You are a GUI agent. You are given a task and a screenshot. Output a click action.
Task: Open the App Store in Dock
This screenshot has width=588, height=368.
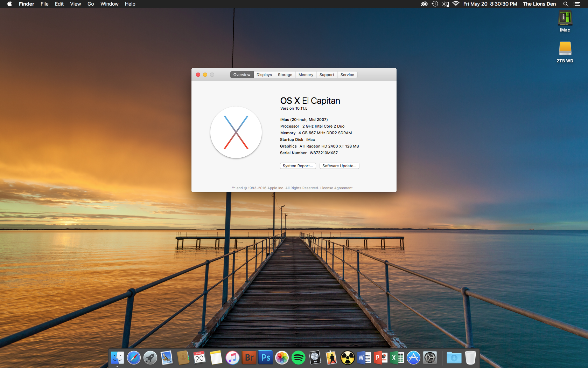[x=414, y=357]
